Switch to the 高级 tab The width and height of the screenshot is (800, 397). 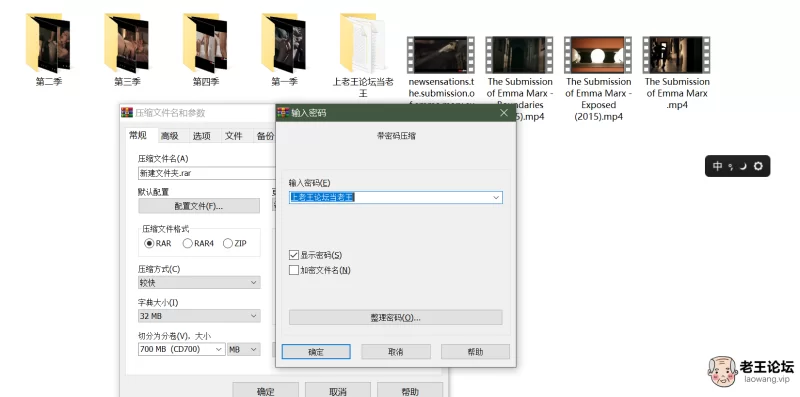tap(169, 136)
